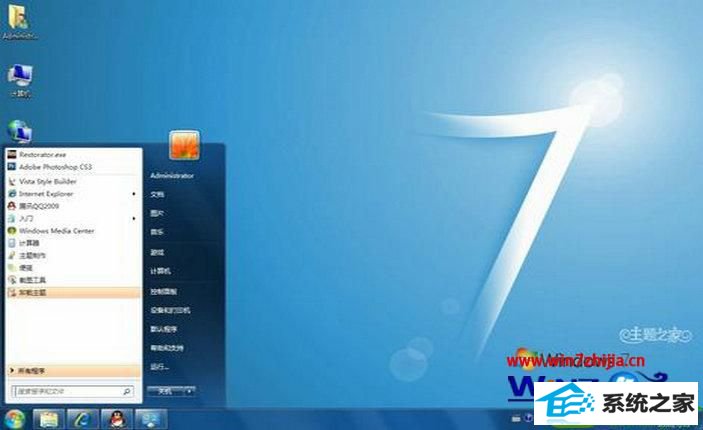This screenshot has height=430, width=703.
Task: Open QQ penguin icon on taskbar
Action: (117, 419)
